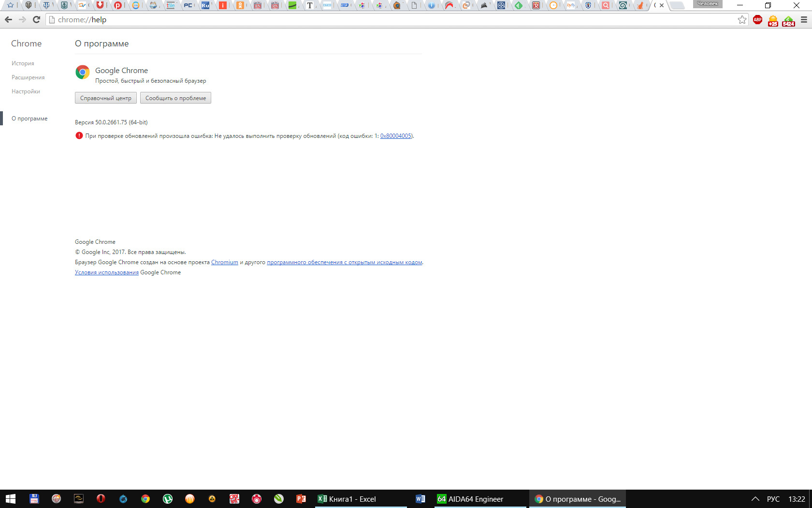Reload the chrome://help page

[36, 19]
